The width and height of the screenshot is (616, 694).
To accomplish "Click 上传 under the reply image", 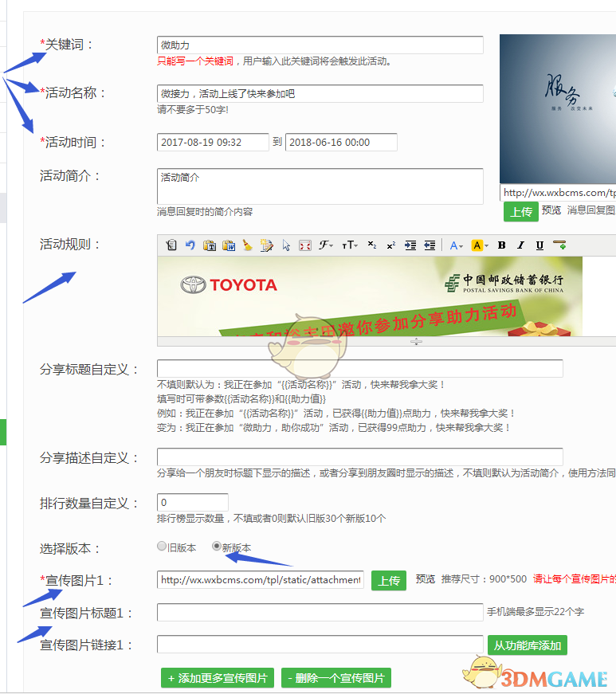I will (x=521, y=212).
